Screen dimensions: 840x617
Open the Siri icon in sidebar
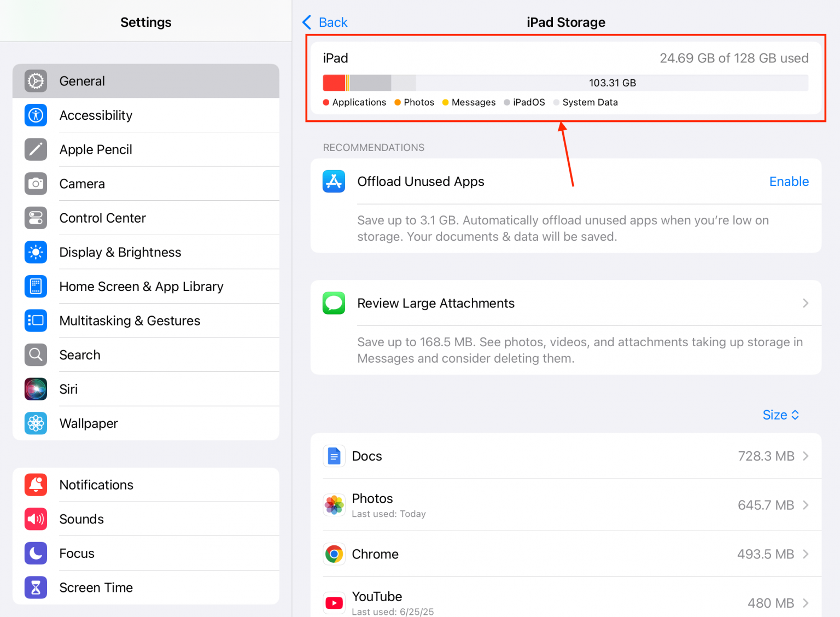[36, 389]
